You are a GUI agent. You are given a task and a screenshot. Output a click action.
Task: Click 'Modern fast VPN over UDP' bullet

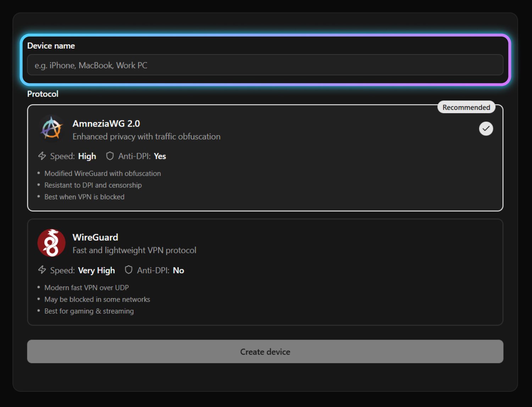coord(87,288)
